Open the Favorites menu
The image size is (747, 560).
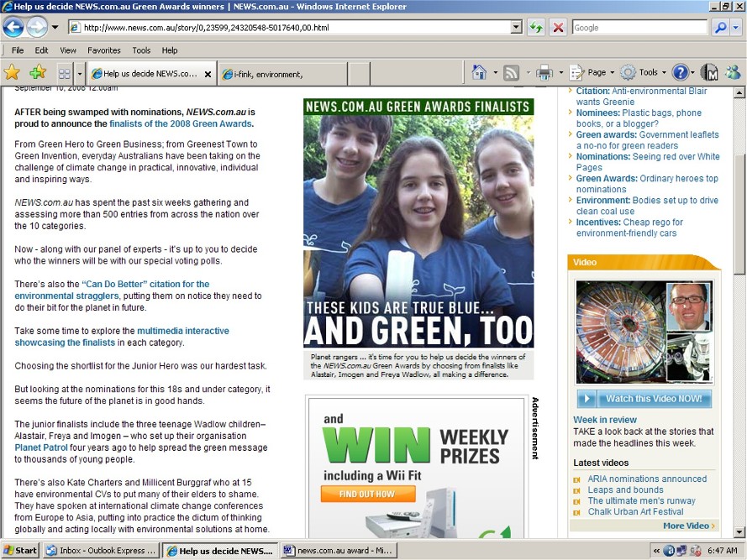[104, 50]
